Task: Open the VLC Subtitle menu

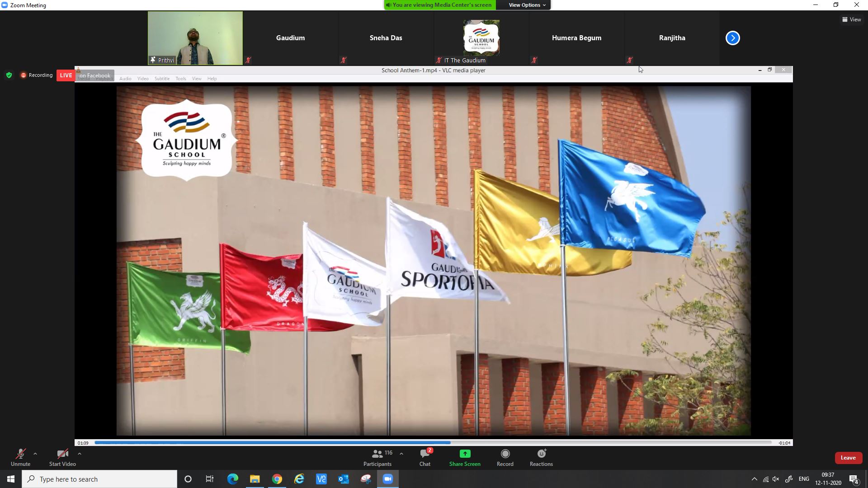Action: point(162,79)
